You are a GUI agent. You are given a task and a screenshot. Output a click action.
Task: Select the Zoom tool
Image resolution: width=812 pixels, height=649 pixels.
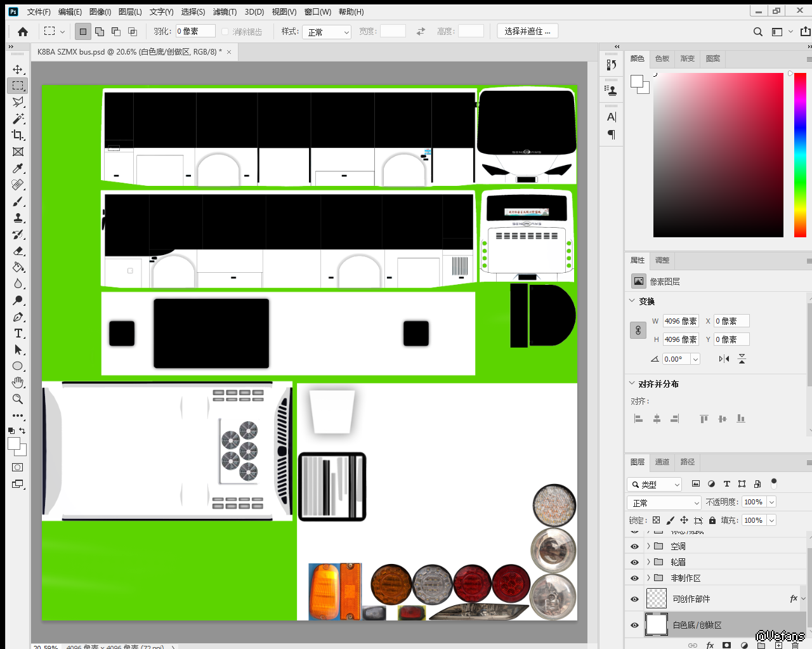click(18, 399)
